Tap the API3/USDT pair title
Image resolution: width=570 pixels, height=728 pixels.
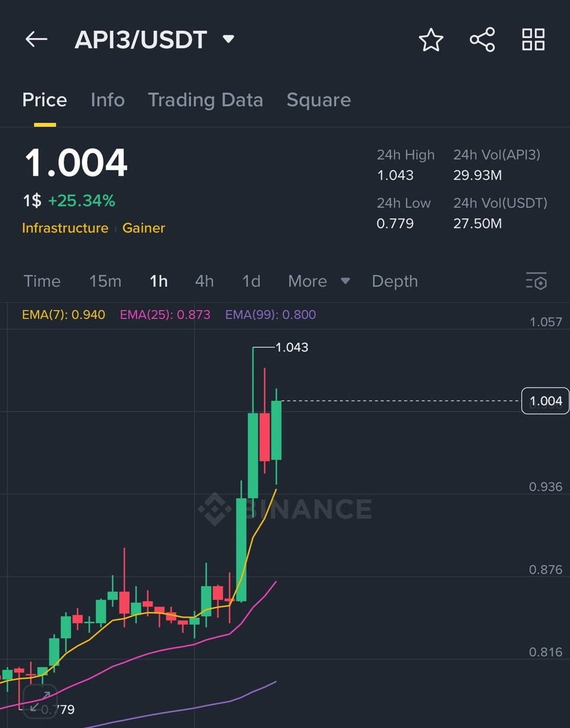pos(141,40)
